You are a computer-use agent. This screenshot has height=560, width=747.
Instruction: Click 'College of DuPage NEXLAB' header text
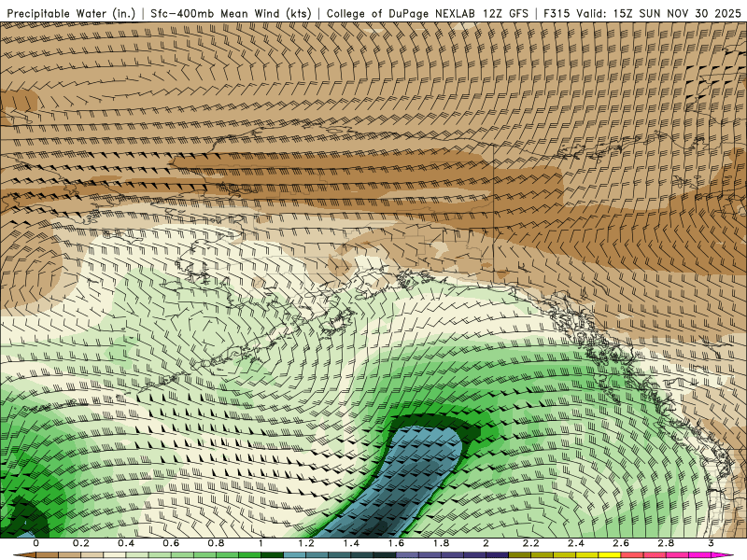401,14
